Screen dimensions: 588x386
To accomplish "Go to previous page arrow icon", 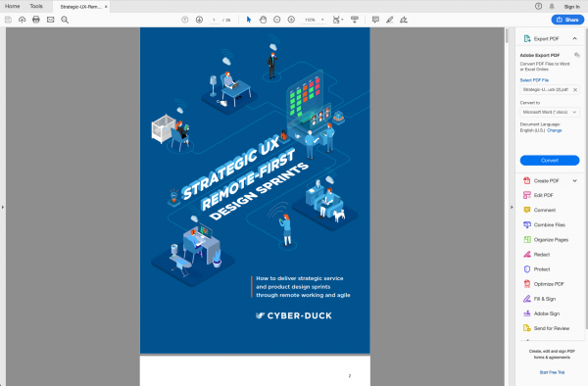I will pyautogui.click(x=185, y=20).
